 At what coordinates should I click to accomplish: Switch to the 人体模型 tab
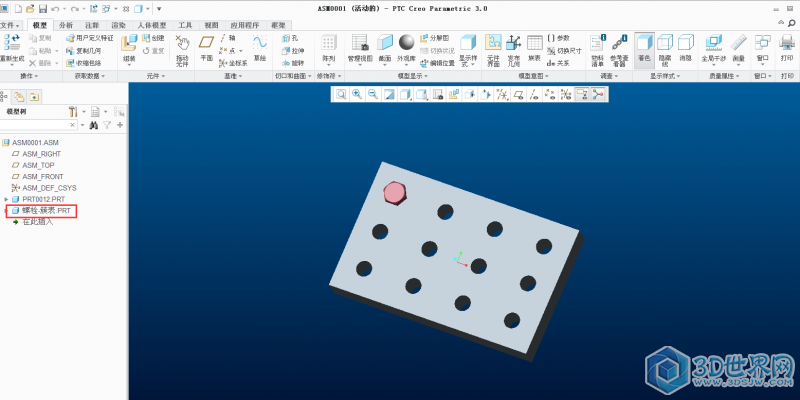point(152,24)
